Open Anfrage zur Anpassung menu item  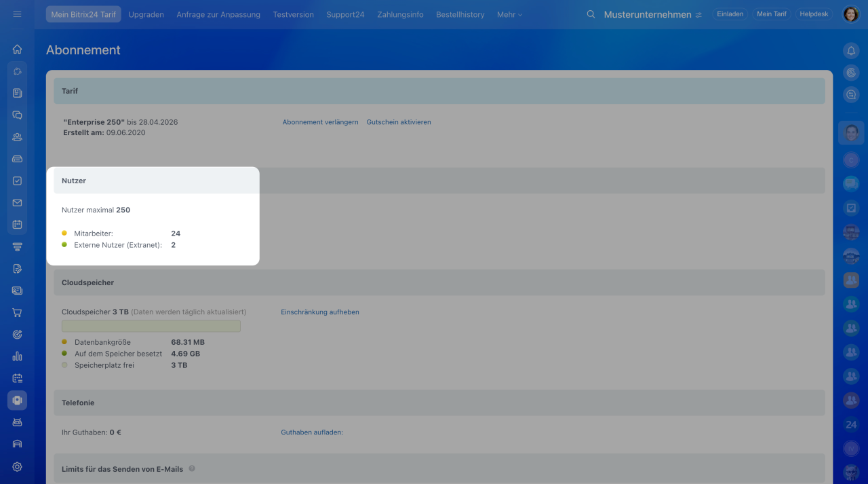click(x=218, y=14)
